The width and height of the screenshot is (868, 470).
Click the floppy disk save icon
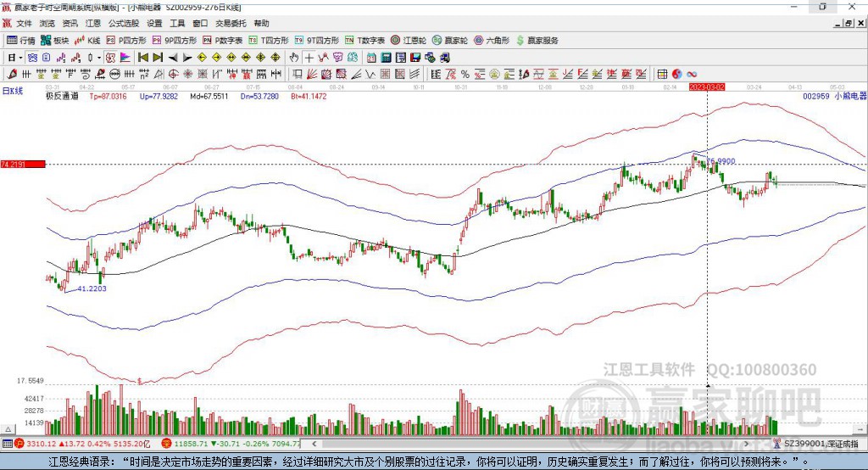coord(415,57)
